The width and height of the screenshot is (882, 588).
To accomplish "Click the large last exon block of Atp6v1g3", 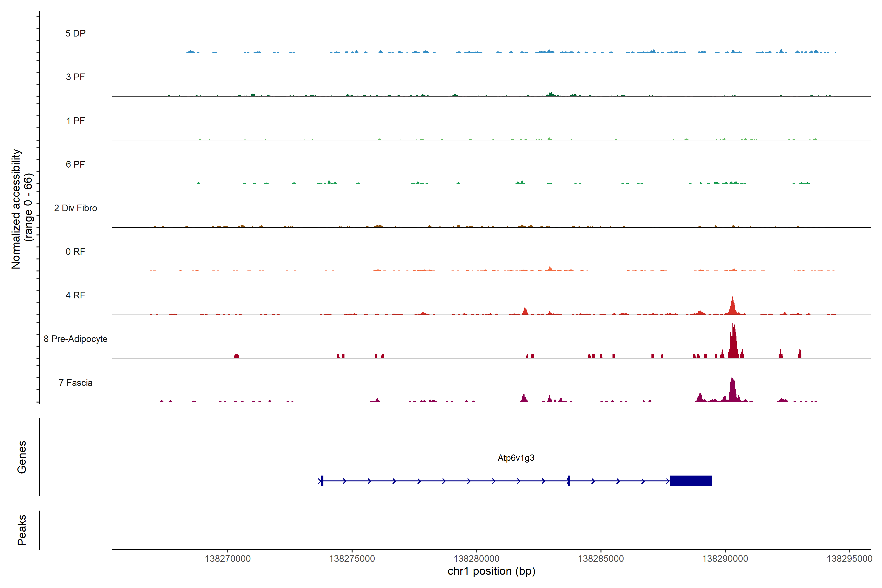I will coord(691,481).
